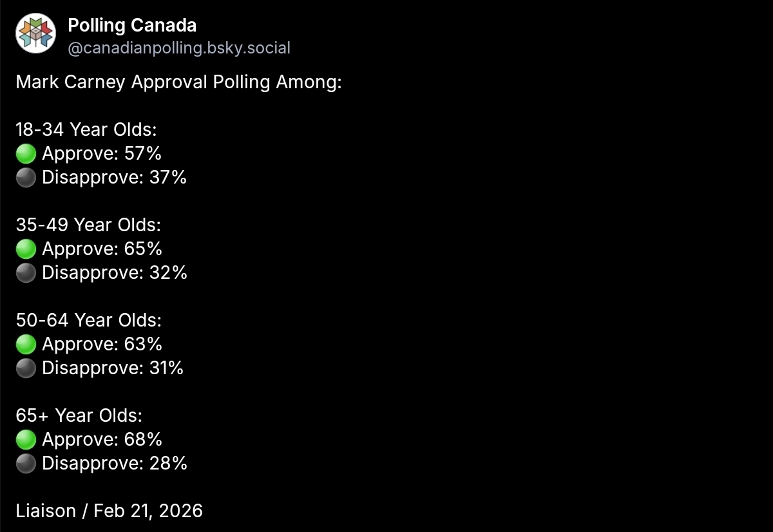Select black circle next to Disapprove 32%

click(x=26, y=273)
